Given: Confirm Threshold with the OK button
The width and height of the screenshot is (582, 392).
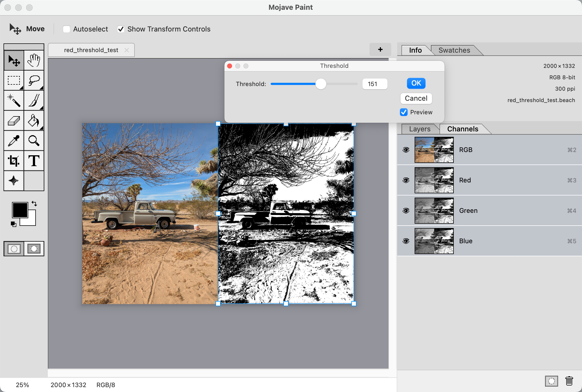Looking at the screenshot, I should pyautogui.click(x=416, y=83).
